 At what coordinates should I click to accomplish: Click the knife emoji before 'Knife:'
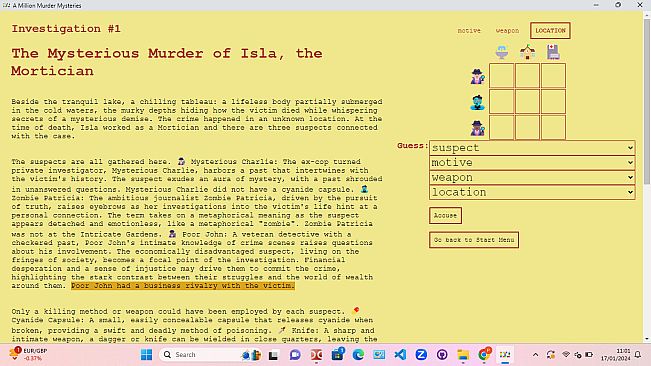click(x=282, y=330)
